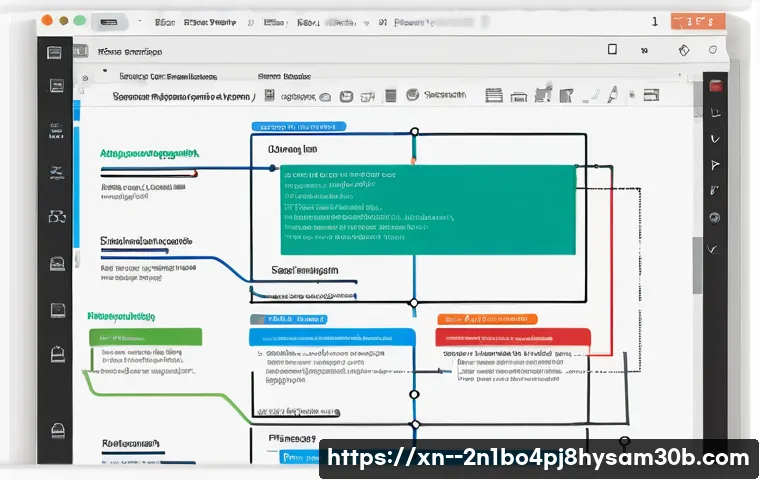
Task: Click the spiral icon in right sidebar
Action: 714,217
